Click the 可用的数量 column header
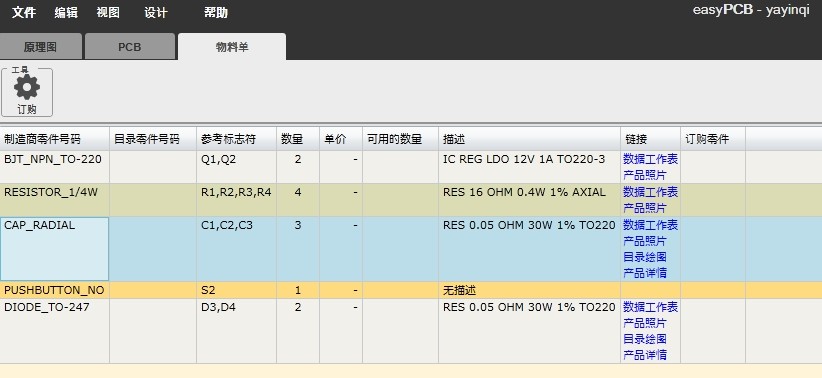 [x=401, y=139]
